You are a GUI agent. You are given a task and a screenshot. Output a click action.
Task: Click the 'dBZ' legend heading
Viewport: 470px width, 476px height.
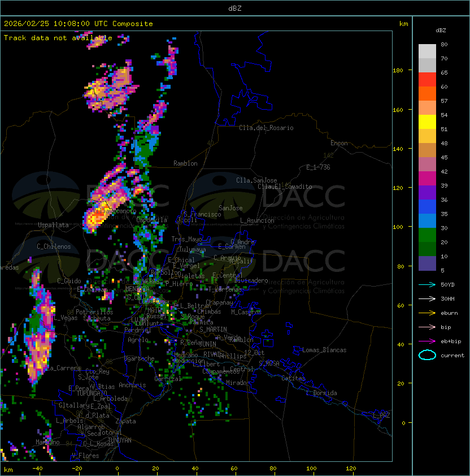click(x=441, y=31)
